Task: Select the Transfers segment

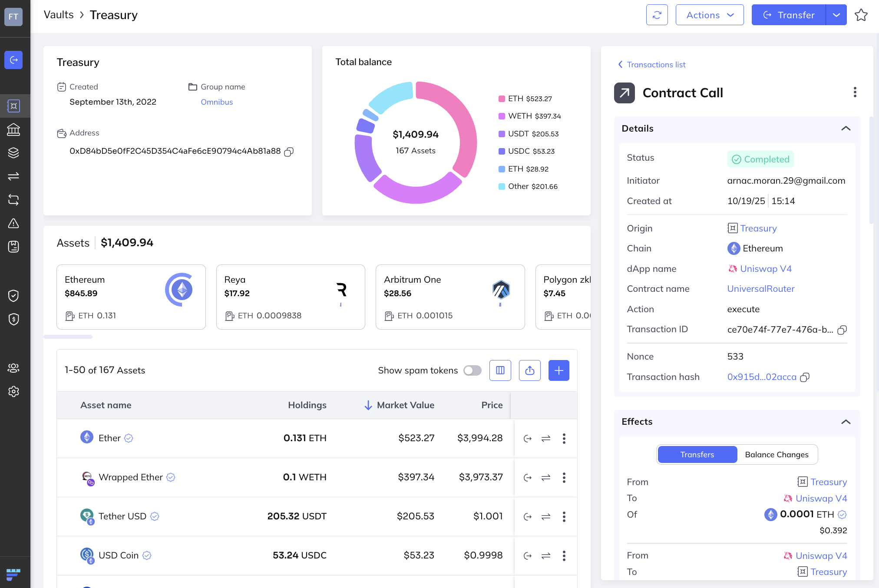Action: pyautogui.click(x=697, y=455)
